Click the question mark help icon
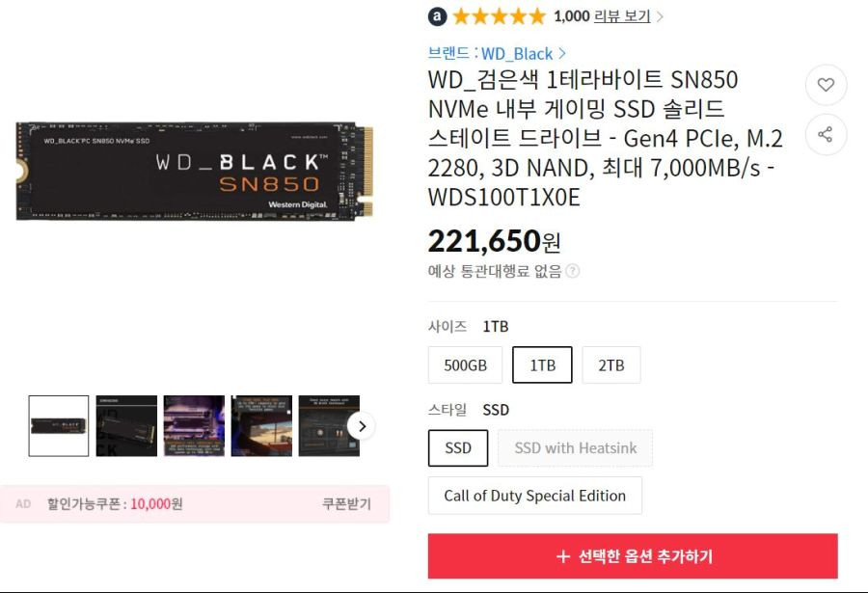The image size is (868, 593). [x=573, y=271]
